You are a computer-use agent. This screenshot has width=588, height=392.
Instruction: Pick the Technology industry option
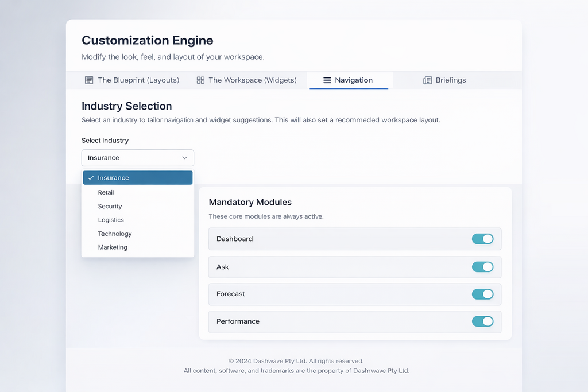pos(115,234)
